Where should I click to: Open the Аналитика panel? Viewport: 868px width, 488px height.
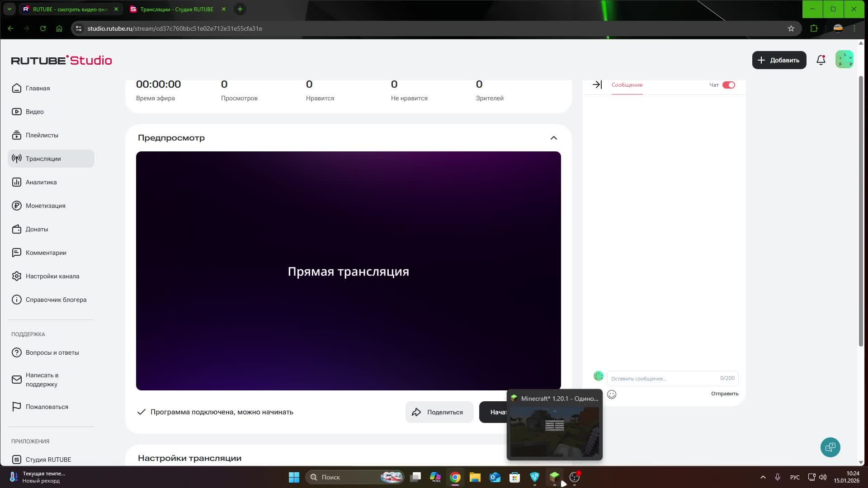(x=41, y=182)
